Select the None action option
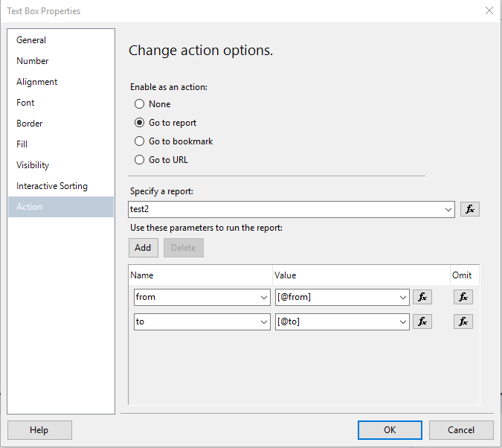Viewport: 502px width, 448px height. pyautogui.click(x=140, y=104)
